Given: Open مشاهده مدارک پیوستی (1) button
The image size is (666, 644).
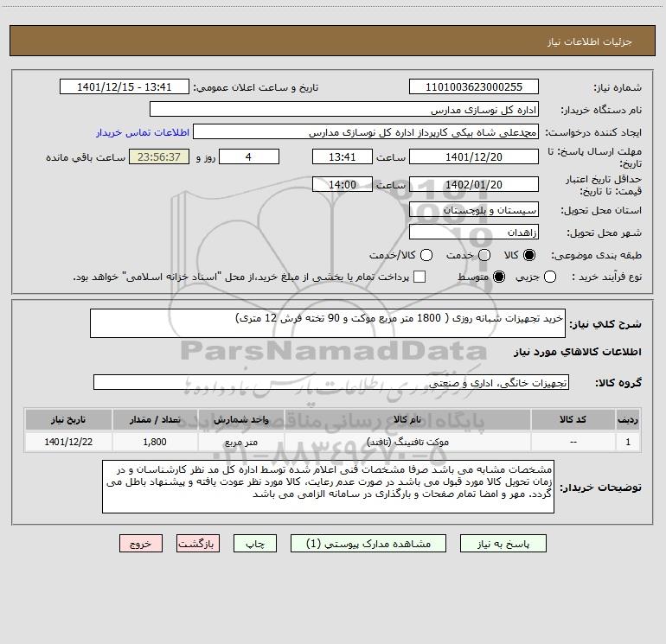Looking at the screenshot, I should (368, 544).
